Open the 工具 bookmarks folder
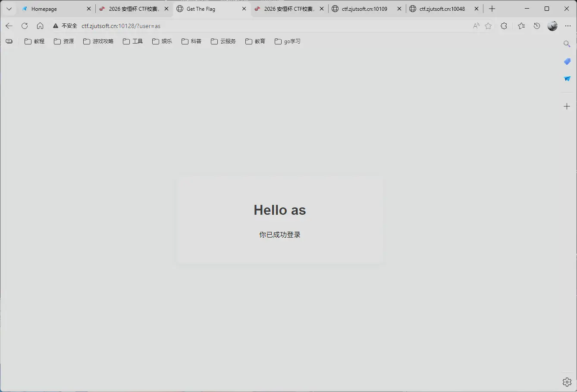 click(133, 41)
